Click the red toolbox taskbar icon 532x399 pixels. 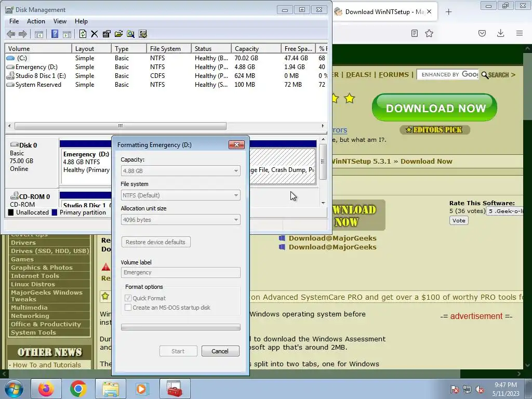coord(175,389)
